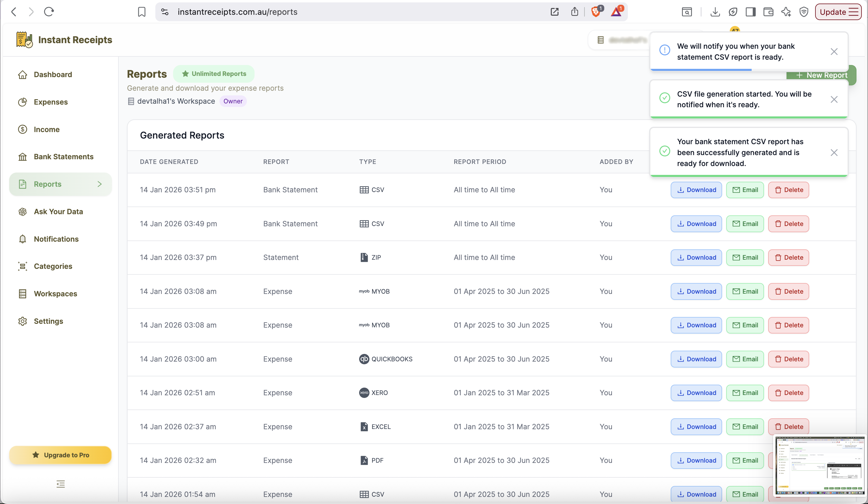The height and width of the screenshot is (504, 868).
Task: Click the PDF file type icon
Action: pos(364,461)
